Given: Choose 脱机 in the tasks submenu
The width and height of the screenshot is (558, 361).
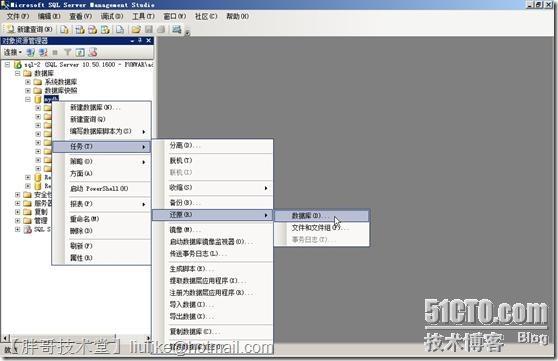Looking at the screenshot, I should point(213,161).
